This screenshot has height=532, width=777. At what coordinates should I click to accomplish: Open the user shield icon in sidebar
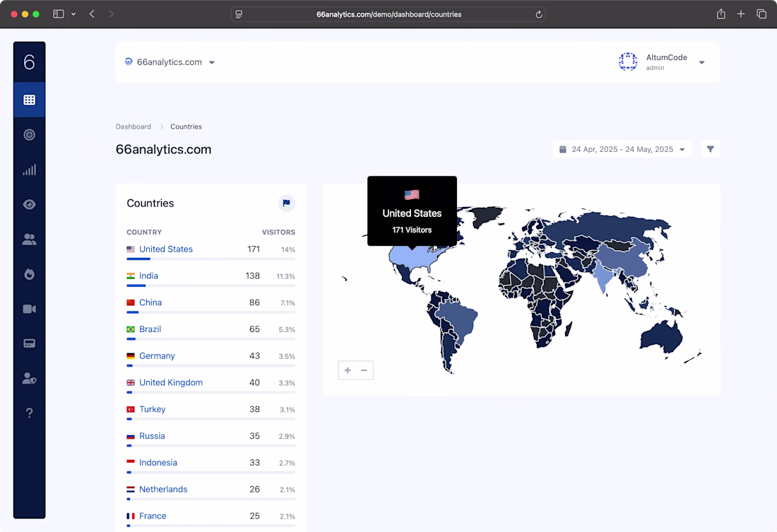[x=29, y=378]
